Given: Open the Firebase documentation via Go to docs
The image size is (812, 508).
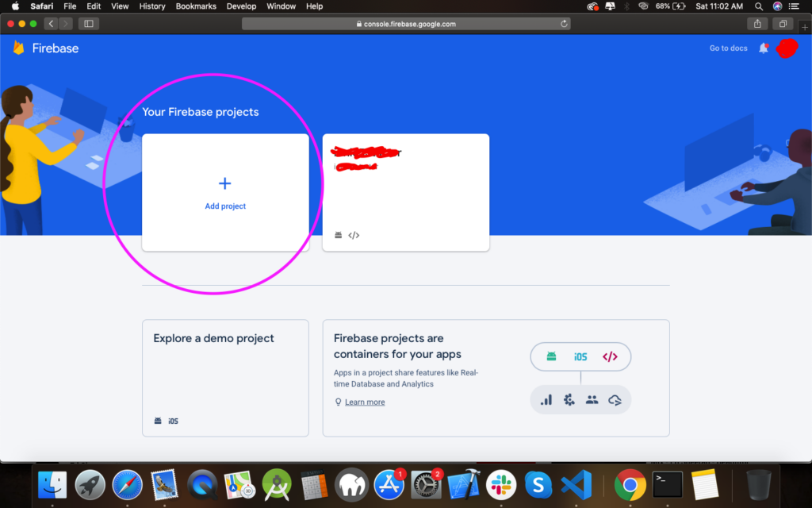Looking at the screenshot, I should coord(728,48).
